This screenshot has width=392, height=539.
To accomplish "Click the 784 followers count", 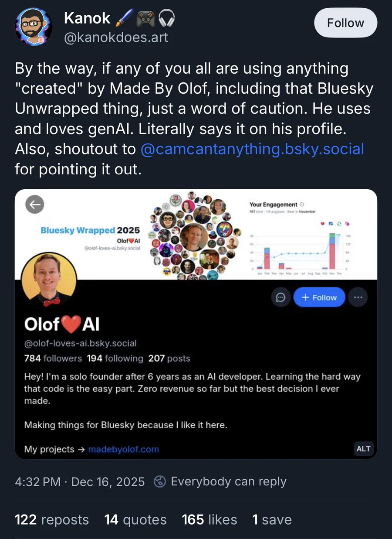I will 53,358.
